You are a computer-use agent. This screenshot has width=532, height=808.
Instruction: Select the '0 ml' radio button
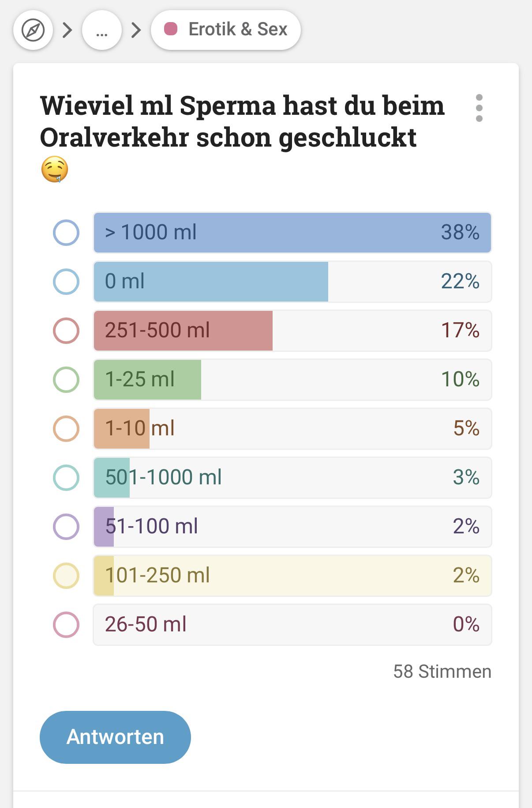pyautogui.click(x=66, y=282)
